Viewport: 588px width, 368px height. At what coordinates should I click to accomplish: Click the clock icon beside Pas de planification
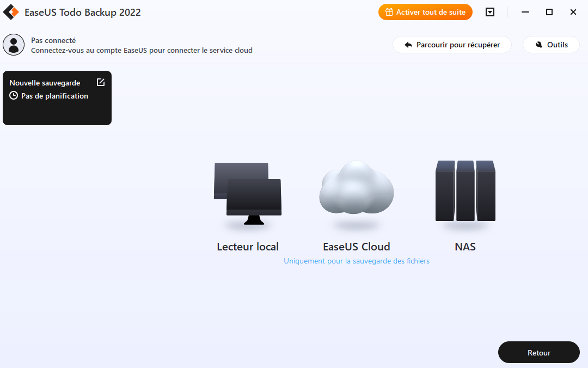click(14, 95)
